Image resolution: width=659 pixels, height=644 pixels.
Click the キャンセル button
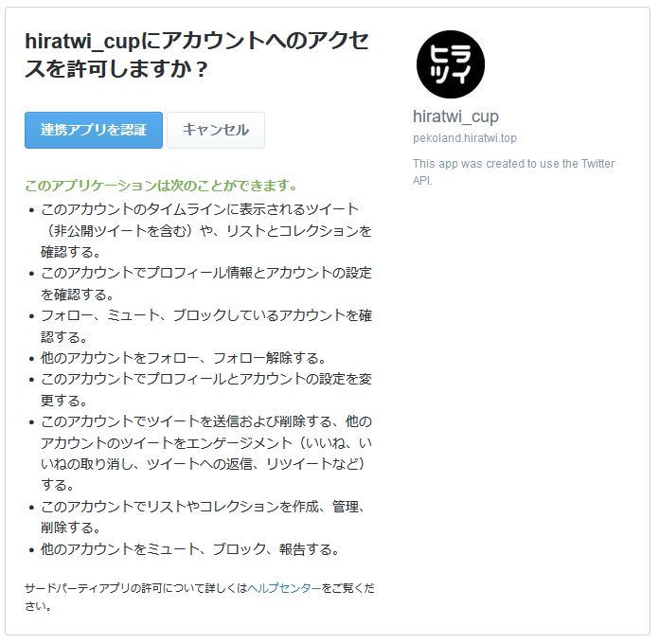216,130
